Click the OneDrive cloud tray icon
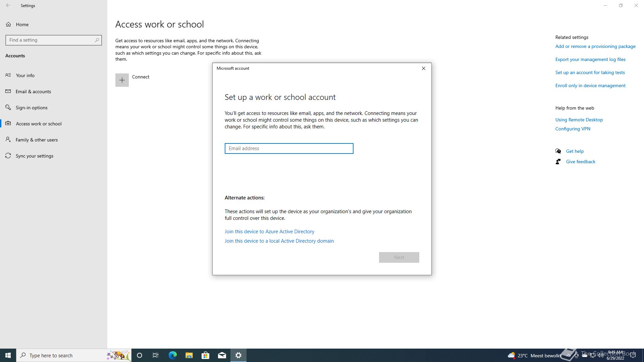644x362 pixels. pos(584,355)
